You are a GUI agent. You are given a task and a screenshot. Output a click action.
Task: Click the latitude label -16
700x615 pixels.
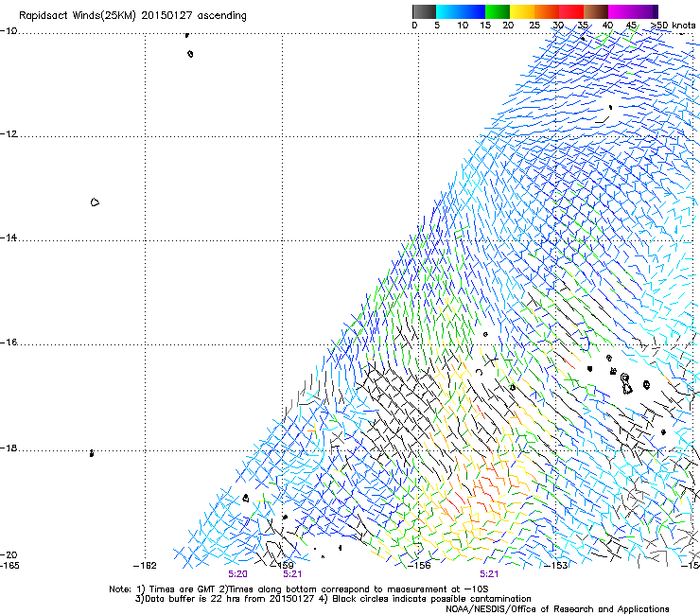9,343
